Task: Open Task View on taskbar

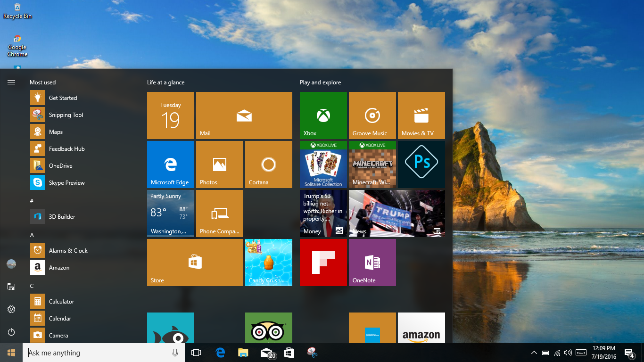Action: pos(196,353)
